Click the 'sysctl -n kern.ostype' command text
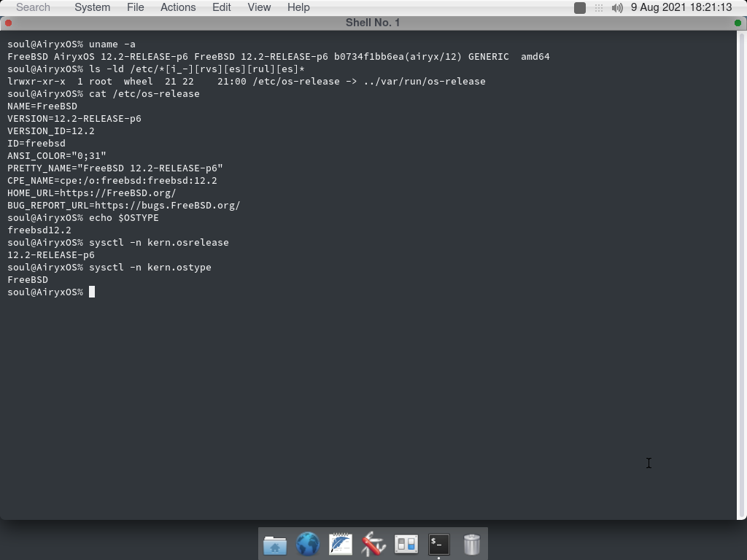This screenshot has height=560, width=747. pyautogui.click(x=150, y=267)
